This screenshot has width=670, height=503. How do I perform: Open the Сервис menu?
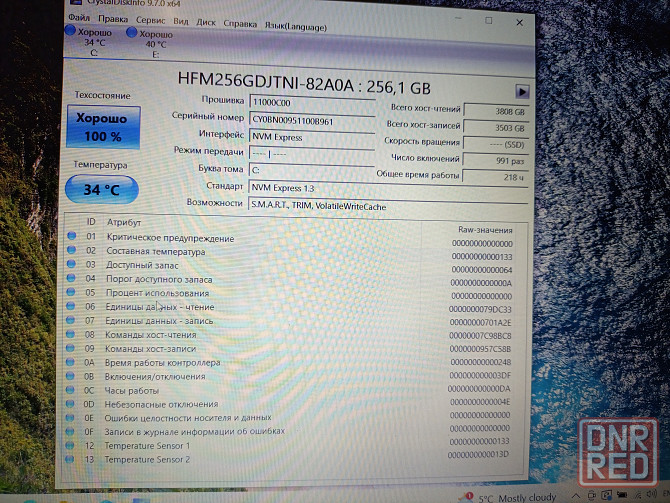tap(151, 19)
